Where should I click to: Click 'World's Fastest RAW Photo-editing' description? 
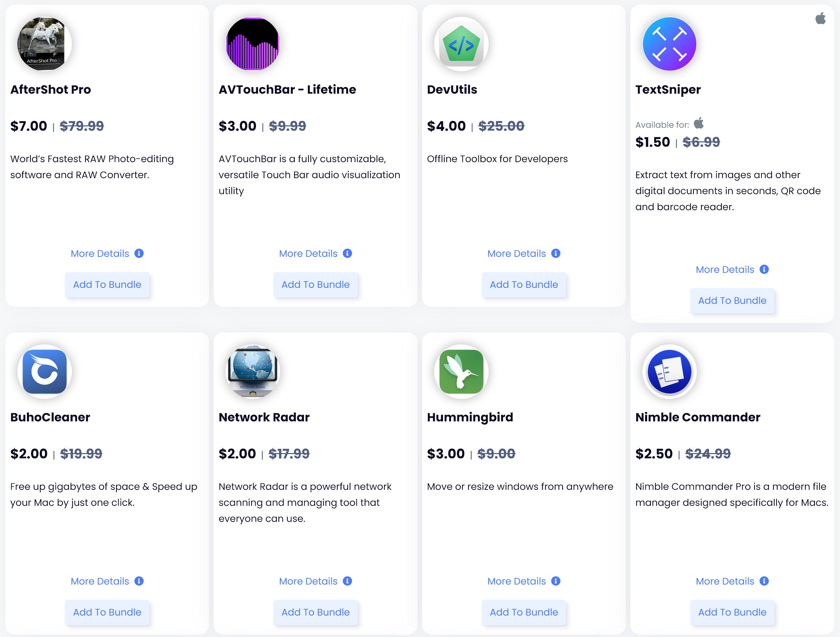92,167
